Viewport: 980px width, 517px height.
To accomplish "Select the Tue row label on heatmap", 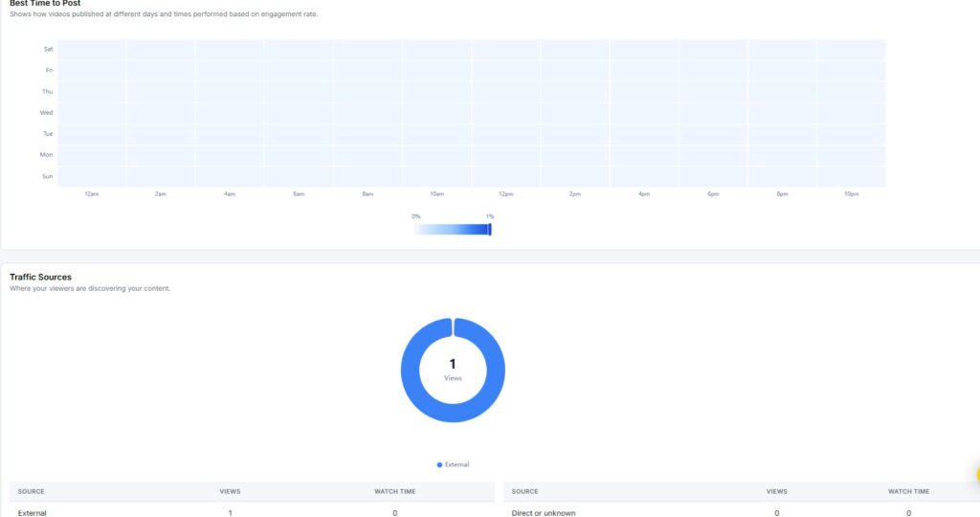I will (48, 134).
